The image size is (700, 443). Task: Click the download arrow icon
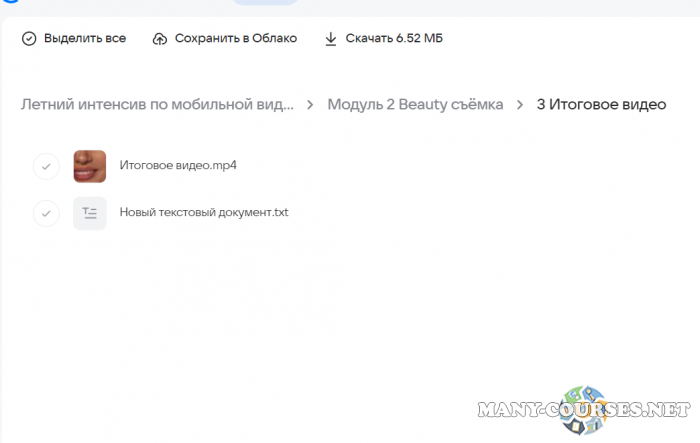click(x=331, y=39)
